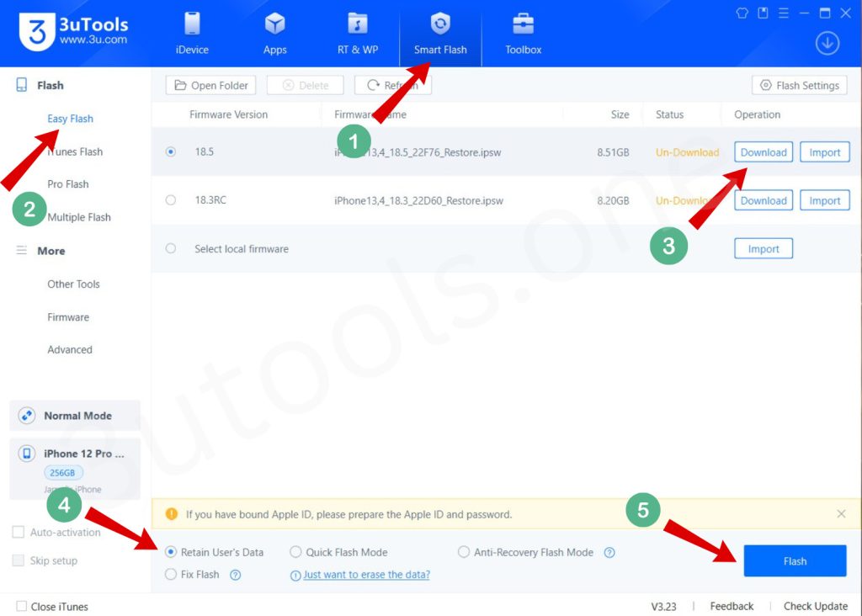The height and width of the screenshot is (616, 862).
Task: Select Pro Flash in sidebar
Action: click(67, 184)
